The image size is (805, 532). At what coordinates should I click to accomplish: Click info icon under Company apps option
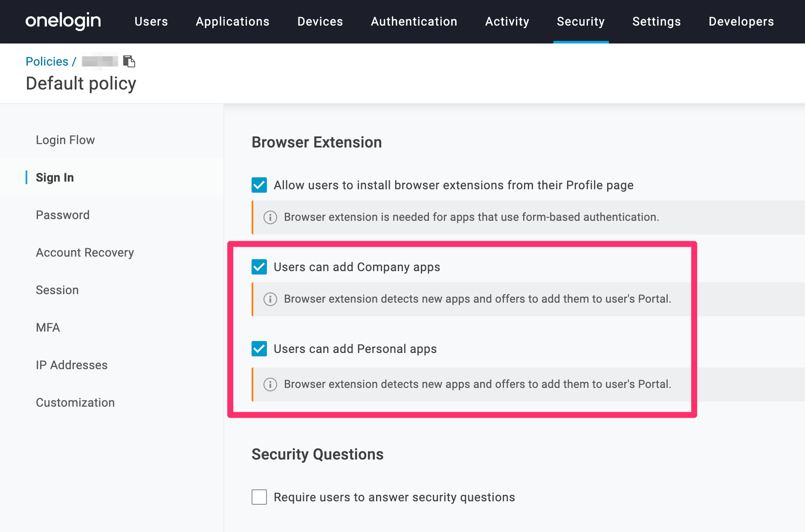pos(270,299)
